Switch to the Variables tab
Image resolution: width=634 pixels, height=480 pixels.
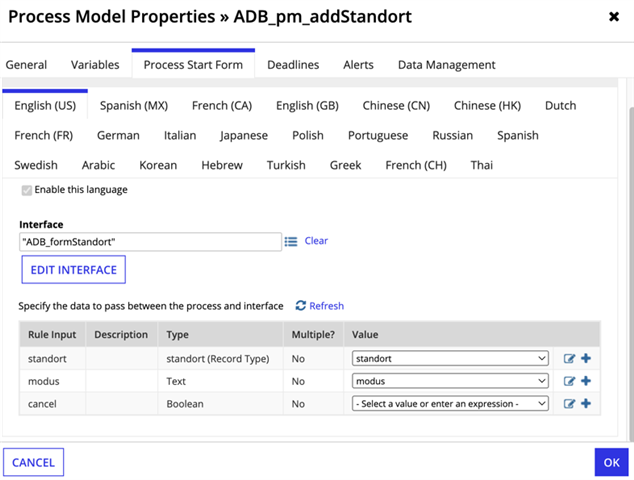click(95, 65)
